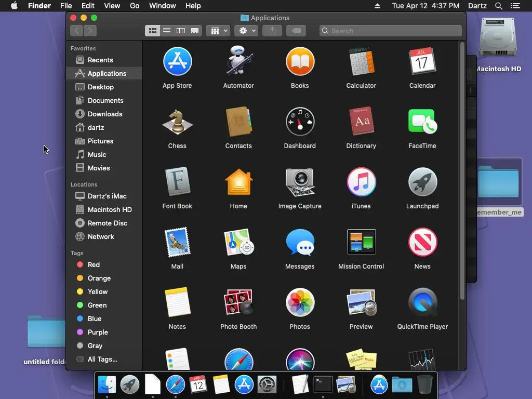Open Terminal in the Dock
This screenshot has height=399, width=532.
(323, 385)
